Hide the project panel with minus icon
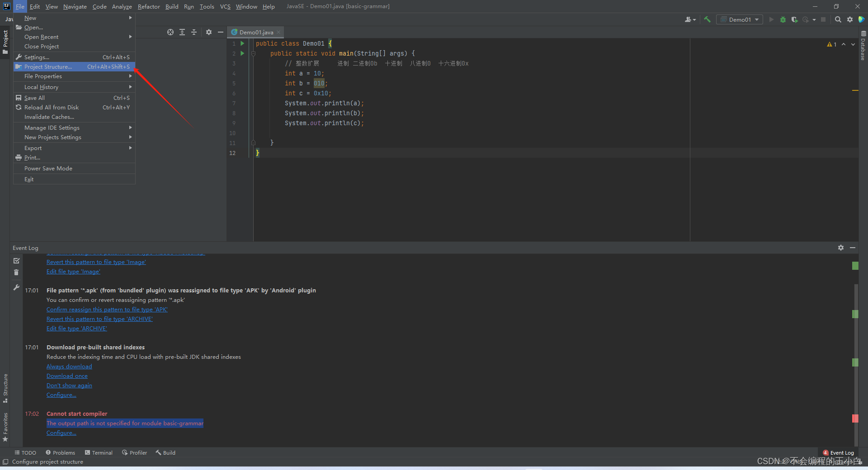The height and width of the screenshot is (470, 868). click(x=221, y=32)
